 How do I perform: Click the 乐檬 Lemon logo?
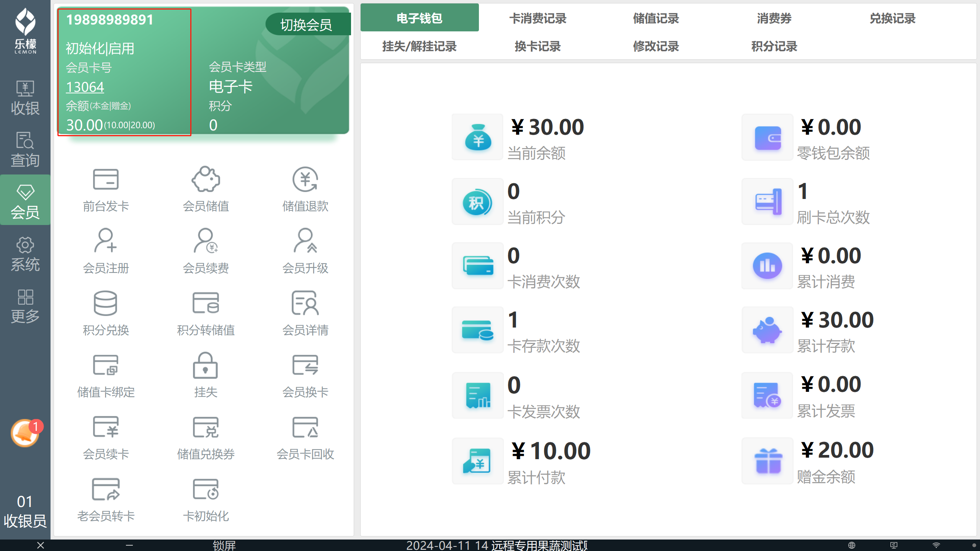pos(25,31)
